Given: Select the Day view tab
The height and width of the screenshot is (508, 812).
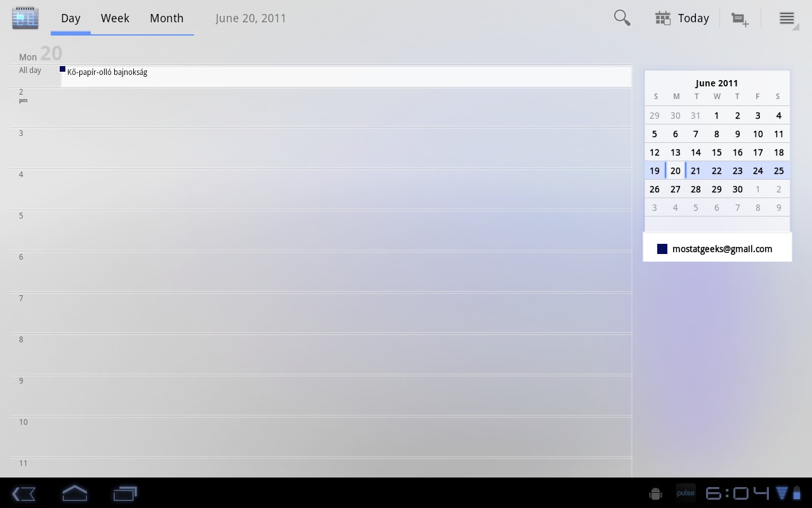Looking at the screenshot, I should coord(70,18).
